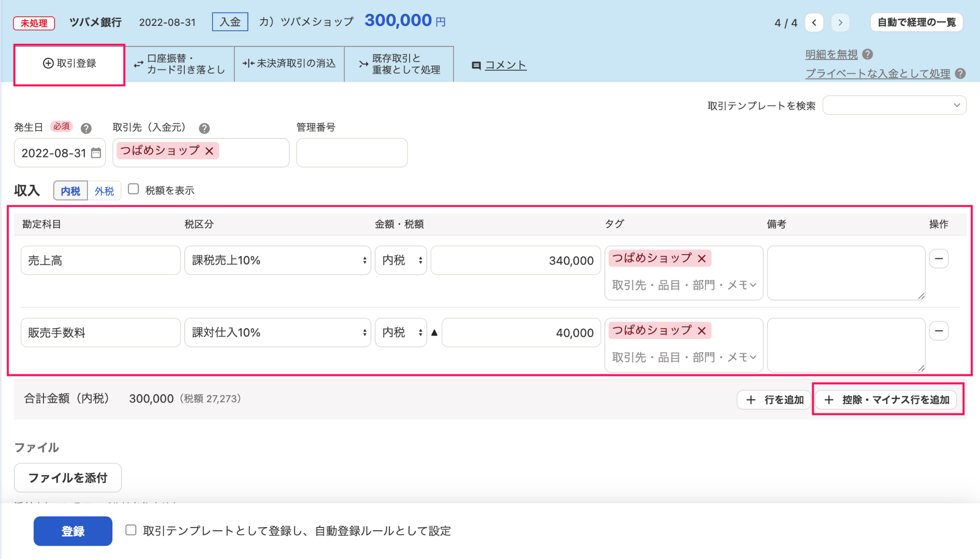Image resolution: width=980 pixels, height=559 pixels.
Task: Show help for 取引先(入金元) question mark
Action: [204, 128]
